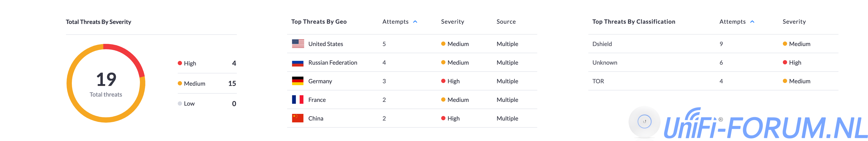
Task: Sort Geo table by Severity column
Action: coord(453,22)
